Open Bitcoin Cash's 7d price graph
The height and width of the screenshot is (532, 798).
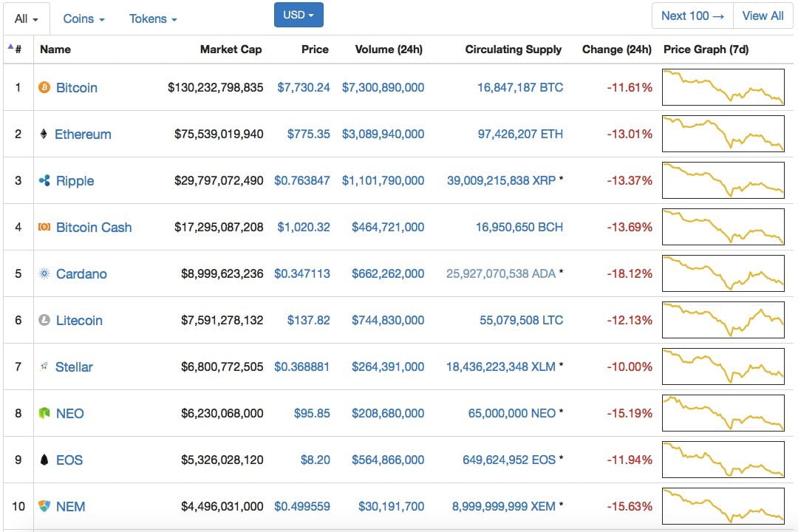(723, 227)
